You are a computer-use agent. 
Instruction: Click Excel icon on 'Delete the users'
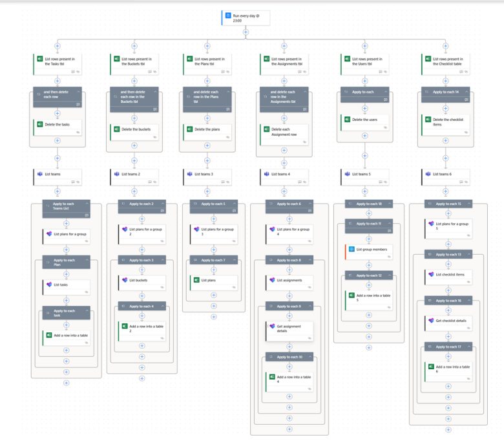(x=348, y=120)
